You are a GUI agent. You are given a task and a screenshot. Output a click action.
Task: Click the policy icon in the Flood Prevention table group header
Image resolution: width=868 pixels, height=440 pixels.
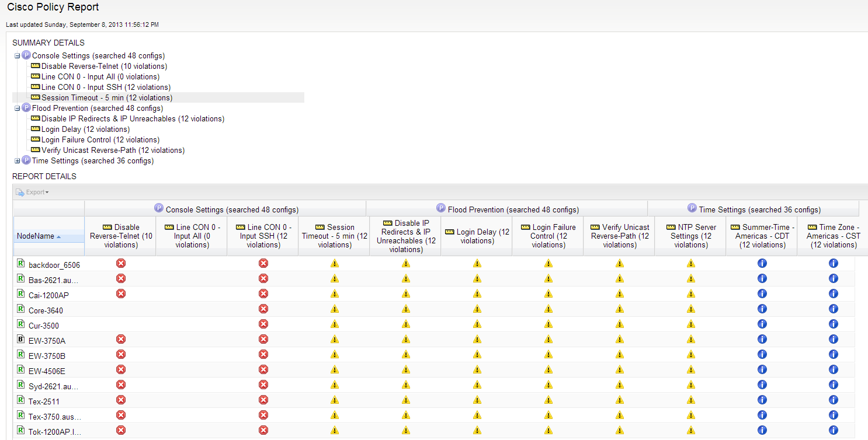pos(442,209)
